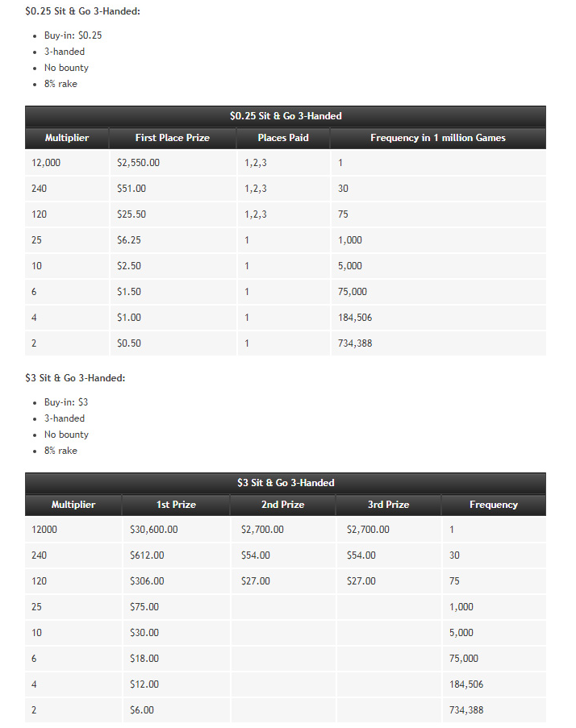Viewport: 576px width, 728px height.
Task: Click the $25.50 prize cell
Action: tap(131, 214)
